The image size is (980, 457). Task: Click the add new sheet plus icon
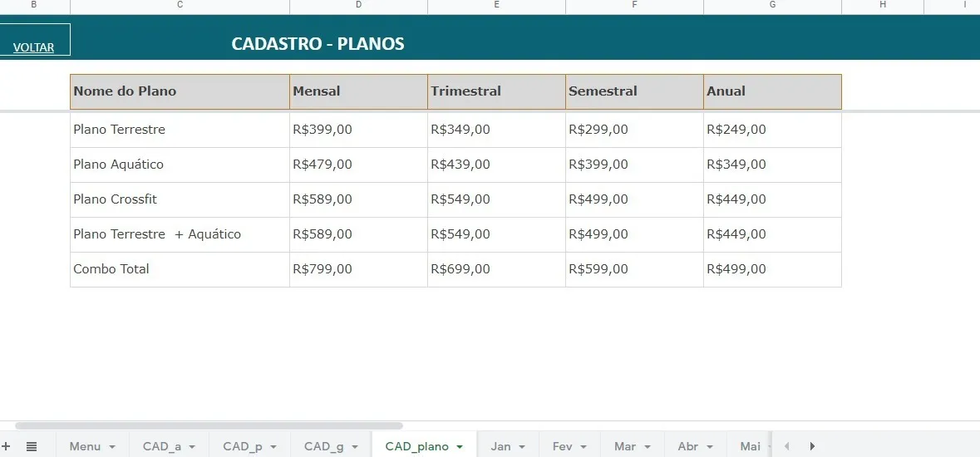6,446
